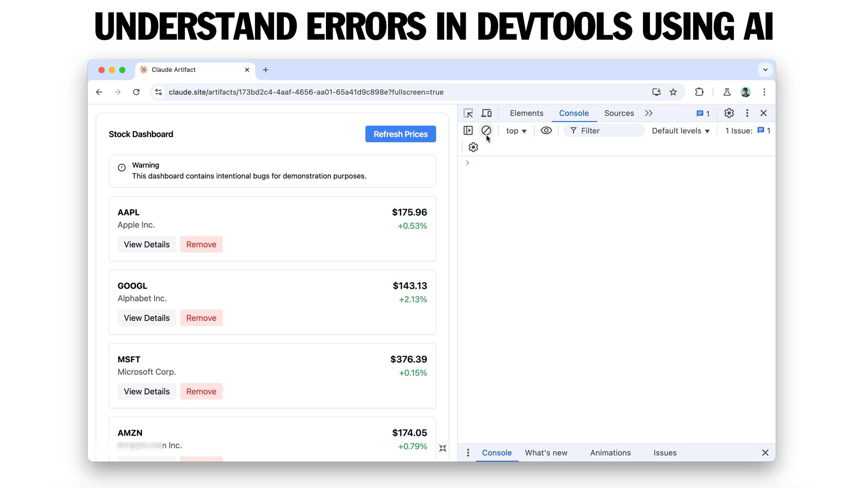Open the Animations drawer tab
This screenshot has width=868, height=488.
pos(610,453)
